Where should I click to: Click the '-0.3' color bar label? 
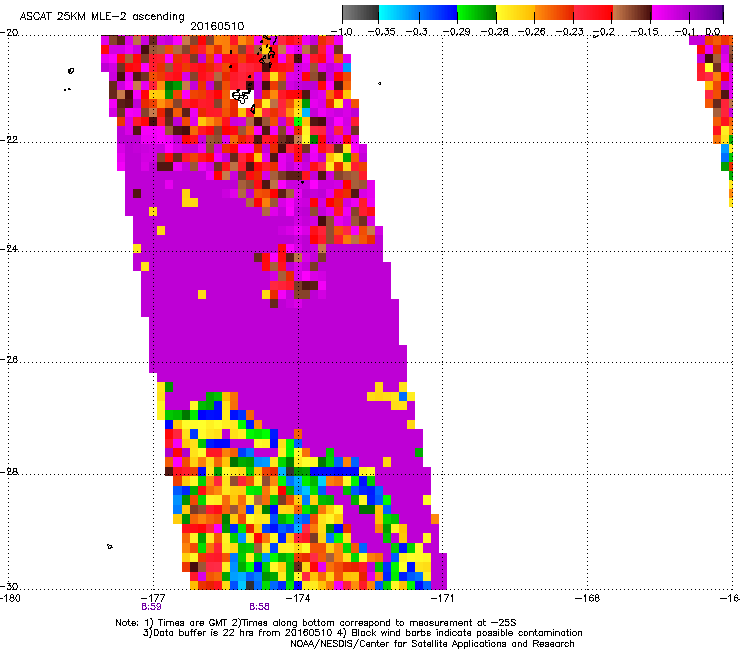tap(417, 32)
